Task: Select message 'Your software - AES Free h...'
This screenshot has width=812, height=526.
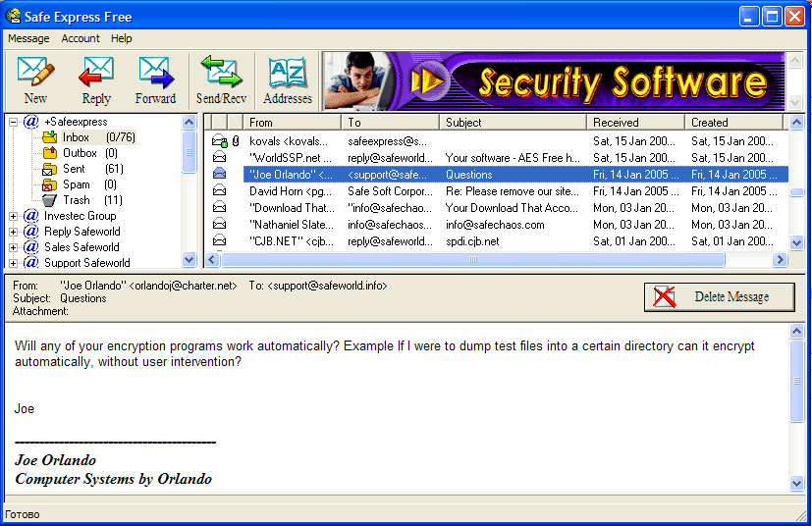Action: (513, 158)
